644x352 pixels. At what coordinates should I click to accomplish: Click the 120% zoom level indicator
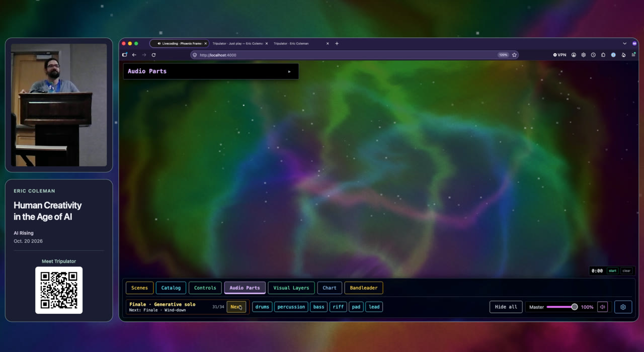click(503, 55)
